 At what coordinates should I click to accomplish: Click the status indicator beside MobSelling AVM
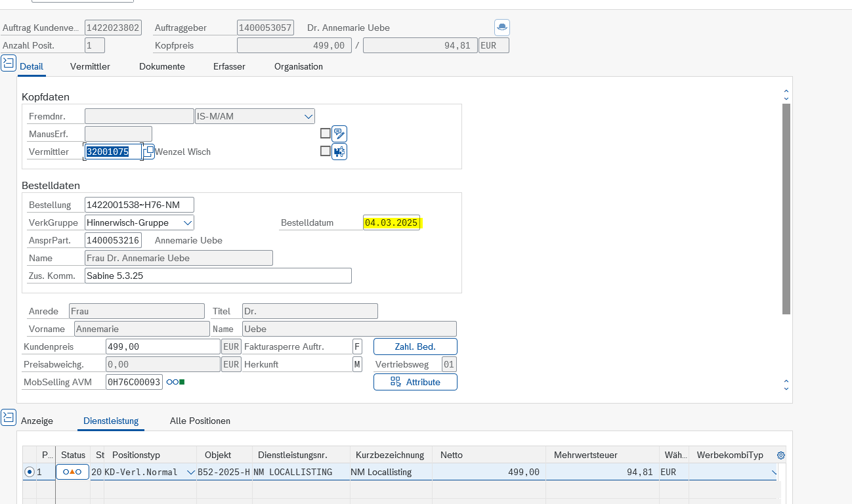pyautogui.click(x=175, y=382)
